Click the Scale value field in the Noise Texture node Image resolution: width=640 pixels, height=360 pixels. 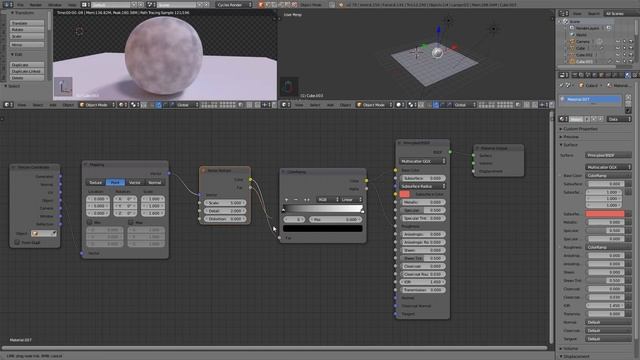[225, 203]
